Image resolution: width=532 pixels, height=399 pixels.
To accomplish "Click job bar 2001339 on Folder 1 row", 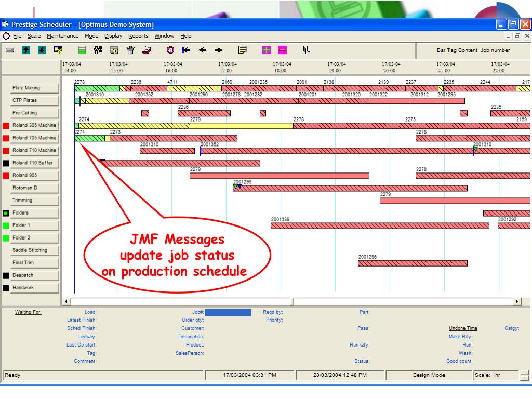I will 380,226.
